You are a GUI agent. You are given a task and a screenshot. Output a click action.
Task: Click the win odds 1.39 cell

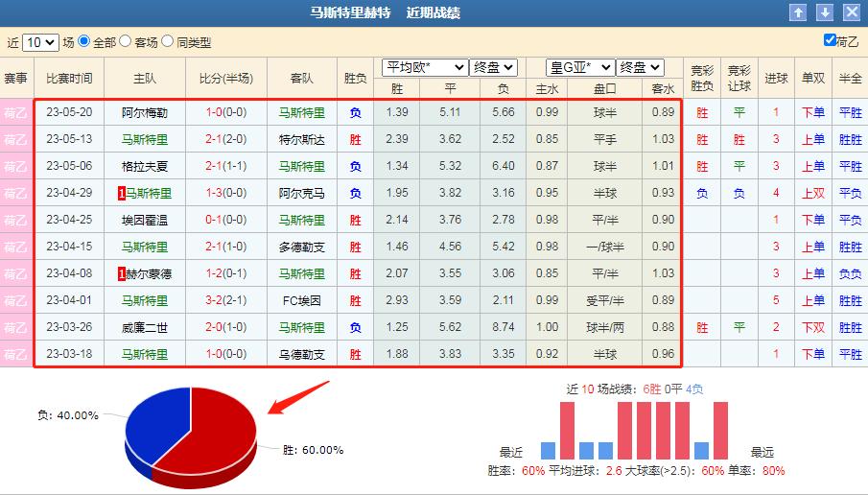397,112
